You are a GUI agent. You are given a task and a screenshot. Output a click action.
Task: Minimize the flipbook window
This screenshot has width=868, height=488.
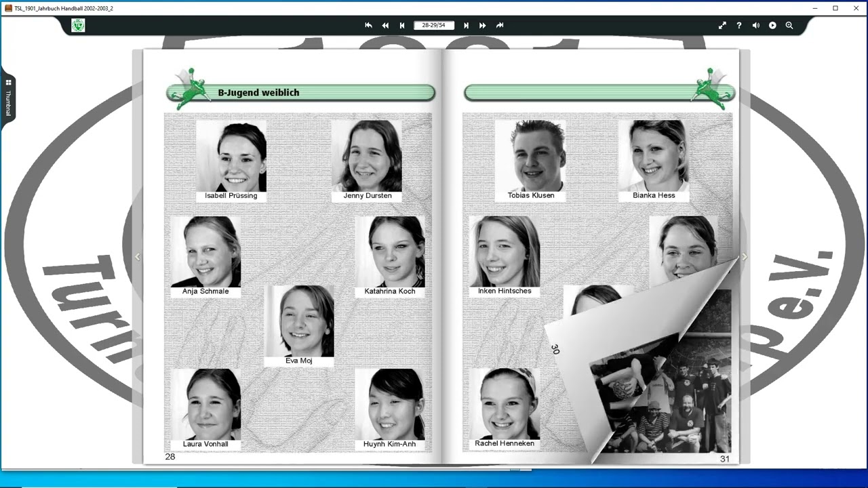pos(816,8)
